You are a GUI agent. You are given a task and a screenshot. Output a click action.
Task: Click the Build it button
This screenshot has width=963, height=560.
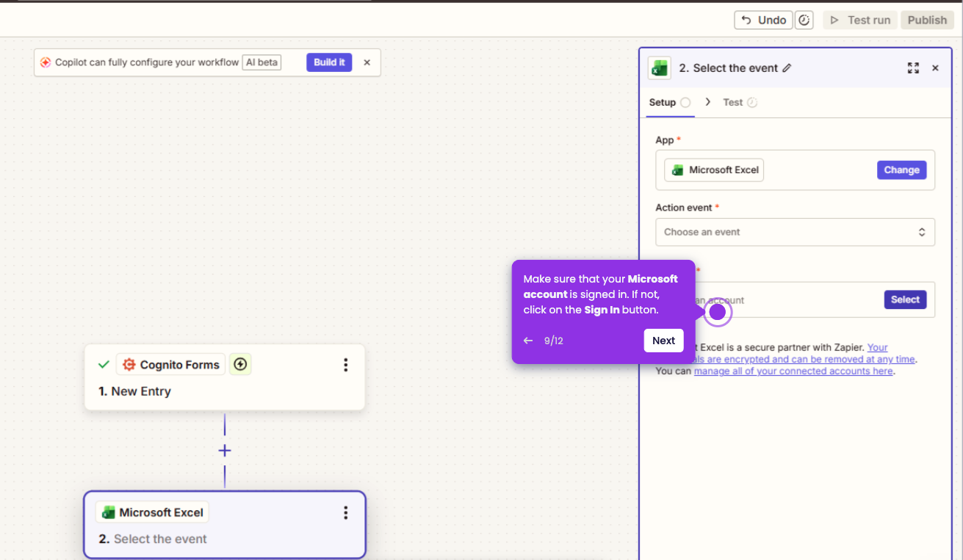[x=329, y=62]
